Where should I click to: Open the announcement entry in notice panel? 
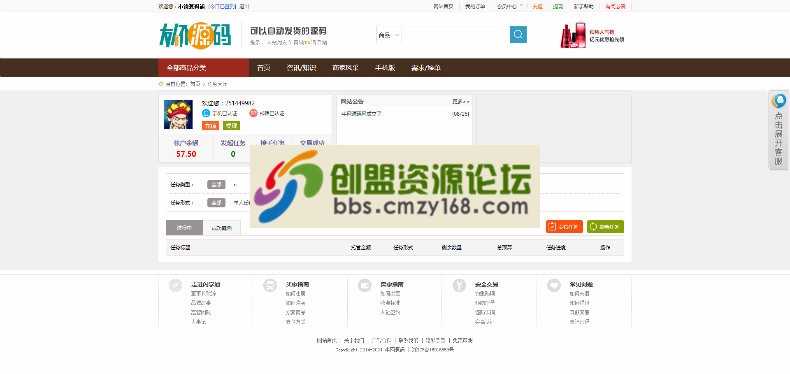(x=361, y=114)
